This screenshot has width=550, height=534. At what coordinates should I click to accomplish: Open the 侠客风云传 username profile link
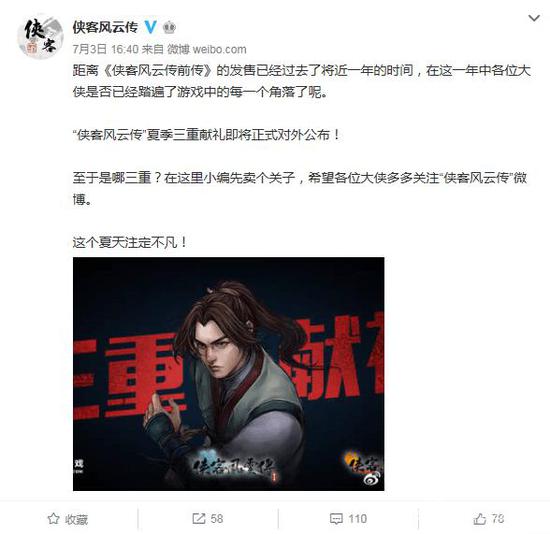click(105, 27)
